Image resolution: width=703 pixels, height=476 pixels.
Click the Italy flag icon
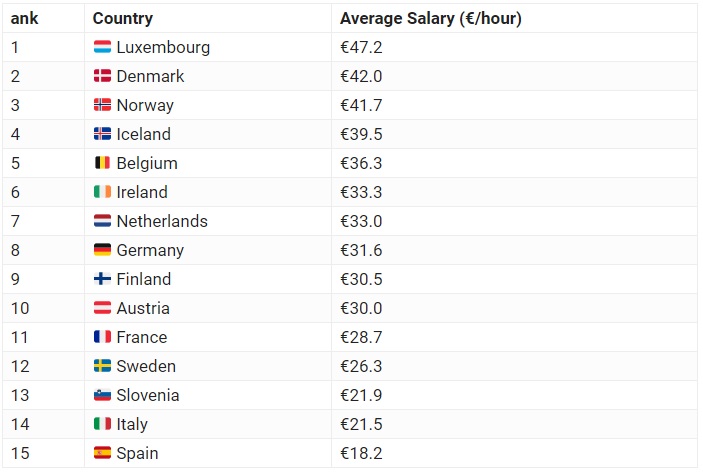[102, 424]
